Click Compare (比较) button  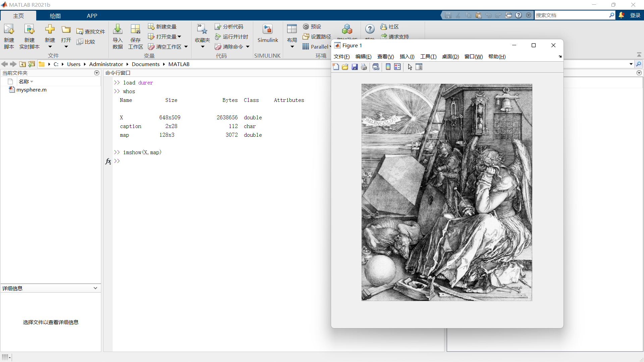[86, 42]
